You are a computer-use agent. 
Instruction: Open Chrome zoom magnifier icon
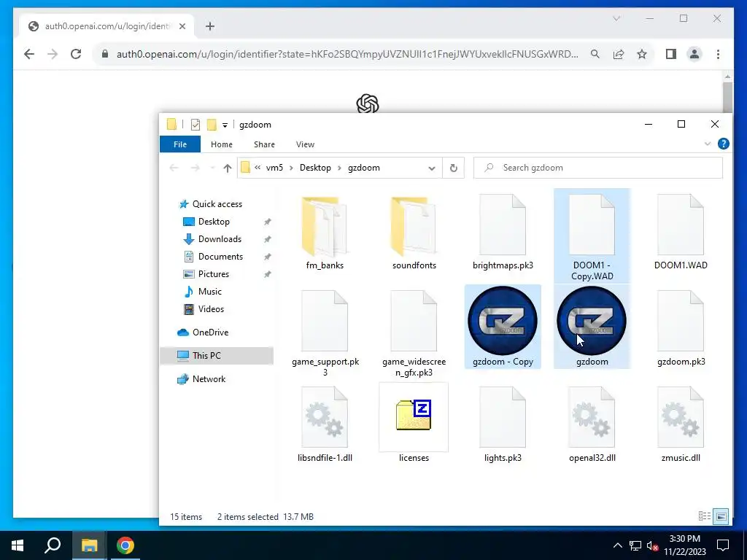(x=595, y=54)
